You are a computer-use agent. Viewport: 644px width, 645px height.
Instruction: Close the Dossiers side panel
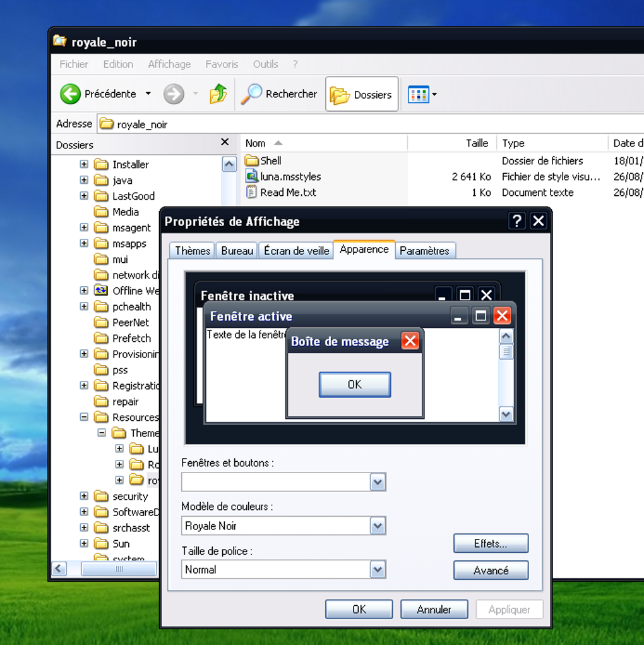coord(225,143)
